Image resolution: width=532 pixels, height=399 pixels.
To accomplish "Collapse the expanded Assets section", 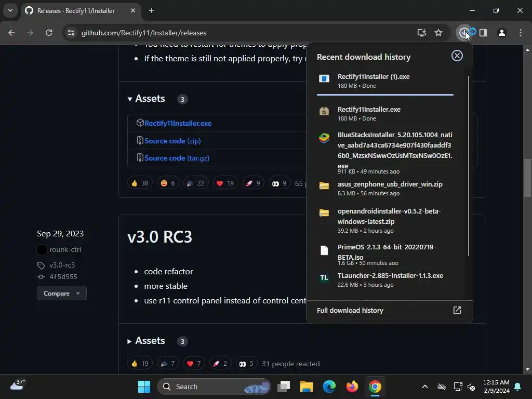I will click(146, 99).
